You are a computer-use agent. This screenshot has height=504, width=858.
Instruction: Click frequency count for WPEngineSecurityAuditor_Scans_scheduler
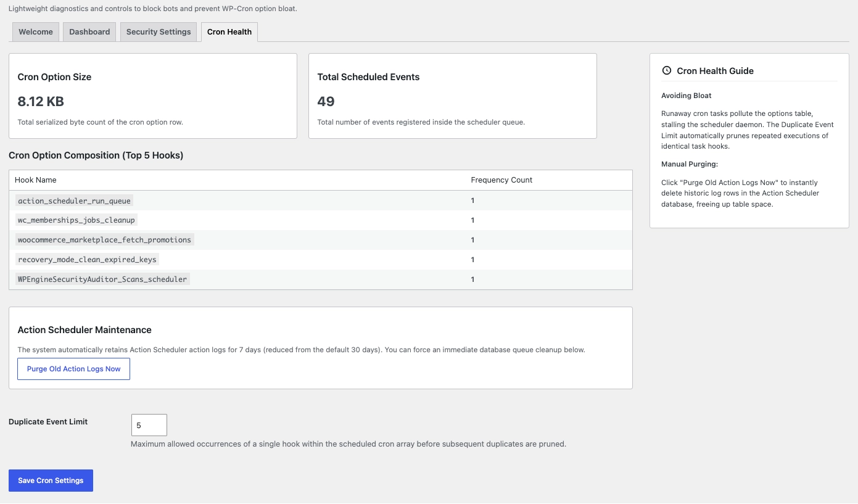click(472, 279)
